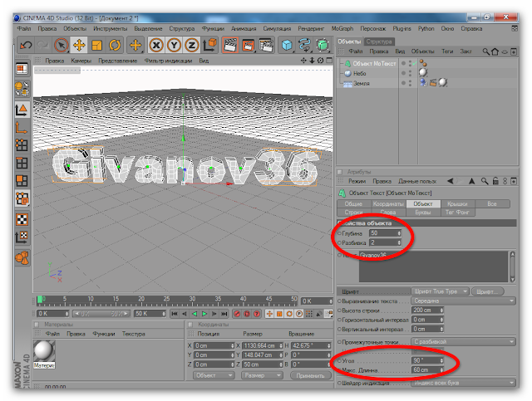This screenshot has width=532, height=401.
Task: Click the material tag on Небо
Action: coord(423,72)
